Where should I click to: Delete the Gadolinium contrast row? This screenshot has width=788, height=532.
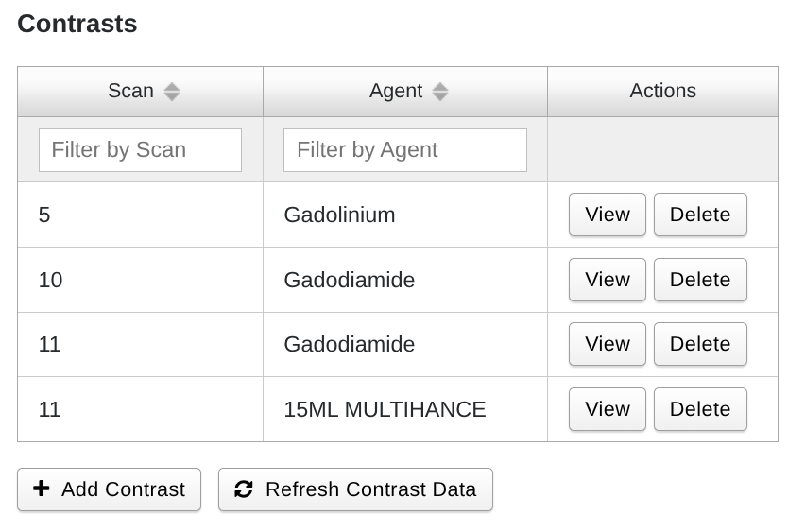coord(699,215)
